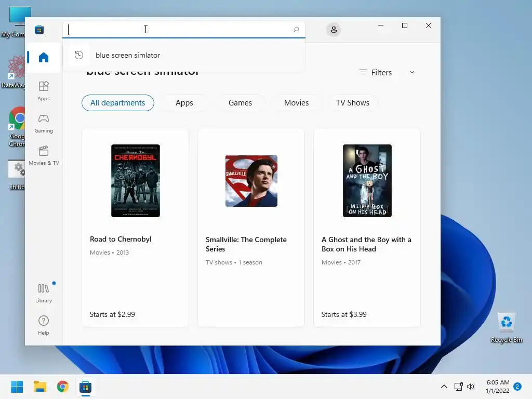This screenshot has width=532, height=399.
Task: Select 'blue screen simlator' search suggestion
Action: point(183,55)
